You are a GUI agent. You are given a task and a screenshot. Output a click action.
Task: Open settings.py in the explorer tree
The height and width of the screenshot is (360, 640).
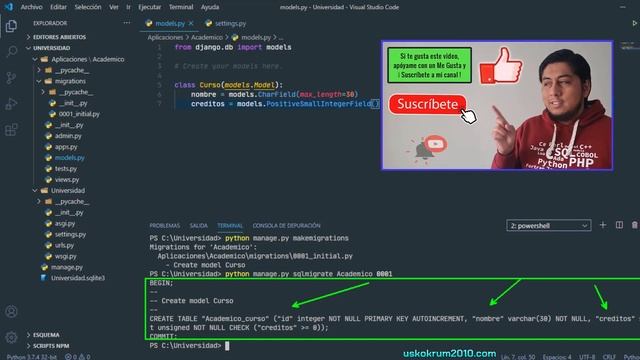click(70, 235)
